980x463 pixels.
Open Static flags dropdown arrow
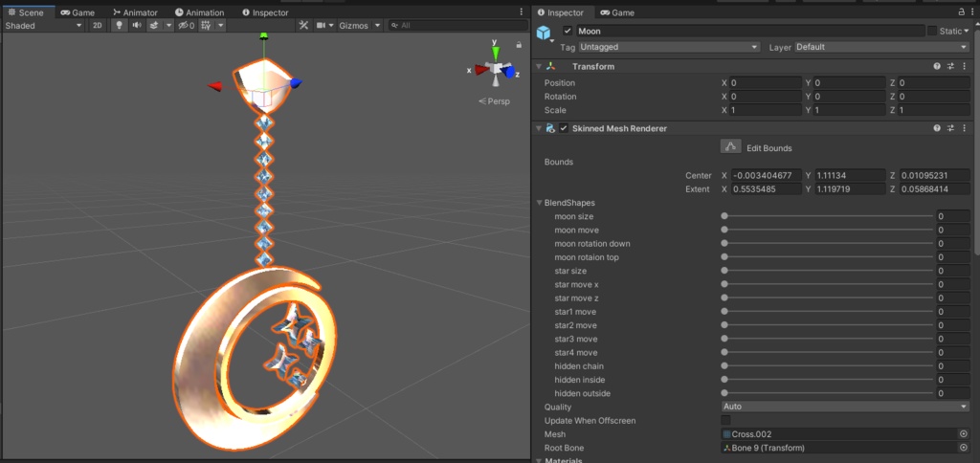(x=967, y=31)
